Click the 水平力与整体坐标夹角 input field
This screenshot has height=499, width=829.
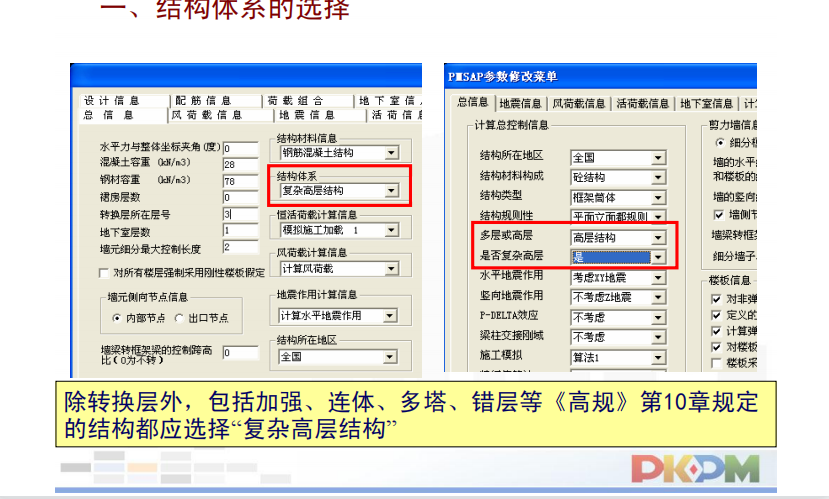pyautogui.click(x=241, y=148)
